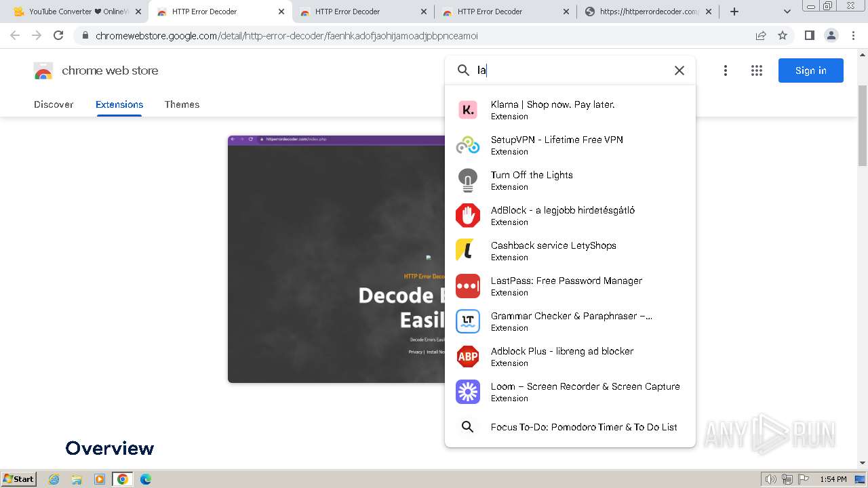Clear the search text with the X

pos(679,70)
